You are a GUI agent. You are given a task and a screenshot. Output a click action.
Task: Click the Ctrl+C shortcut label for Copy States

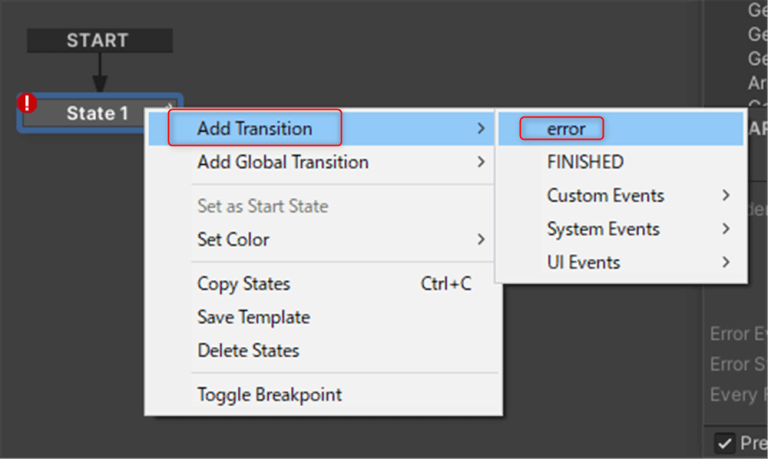click(446, 284)
